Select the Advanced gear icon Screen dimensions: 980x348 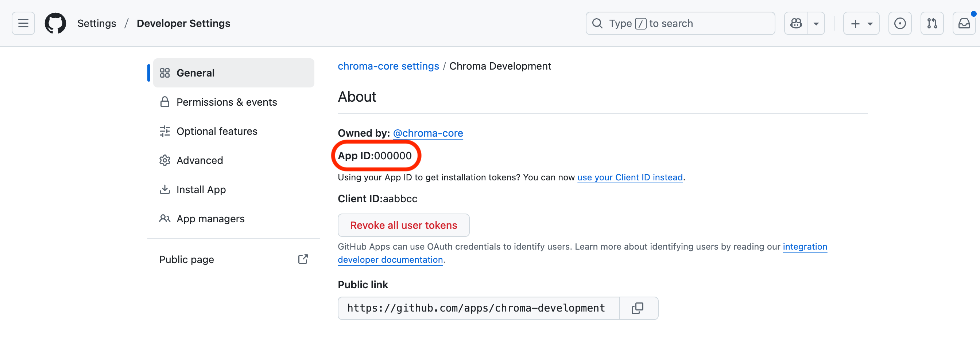[x=165, y=160]
